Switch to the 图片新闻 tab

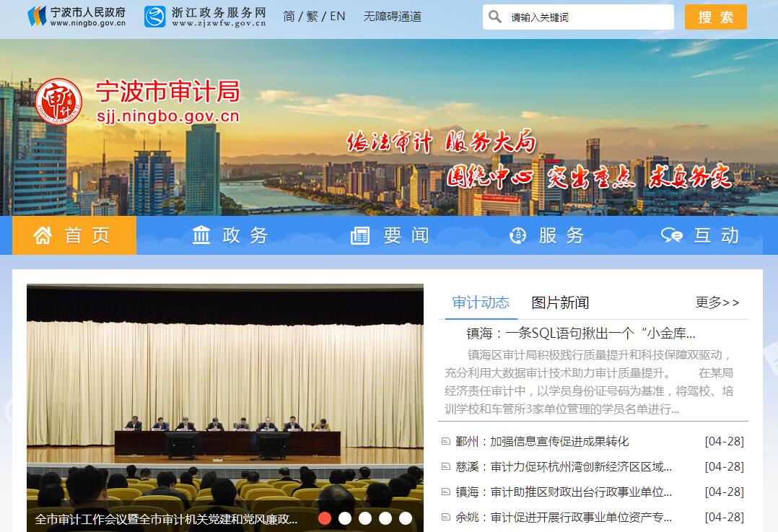point(560,302)
